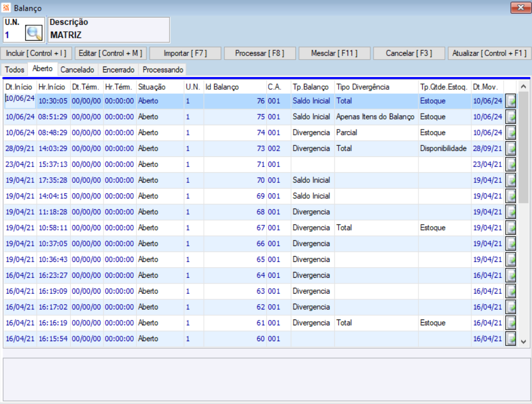The height and width of the screenshot is (404, 532).
Task: Click the Incluir [Control + I] button
Action: point(36,53)
